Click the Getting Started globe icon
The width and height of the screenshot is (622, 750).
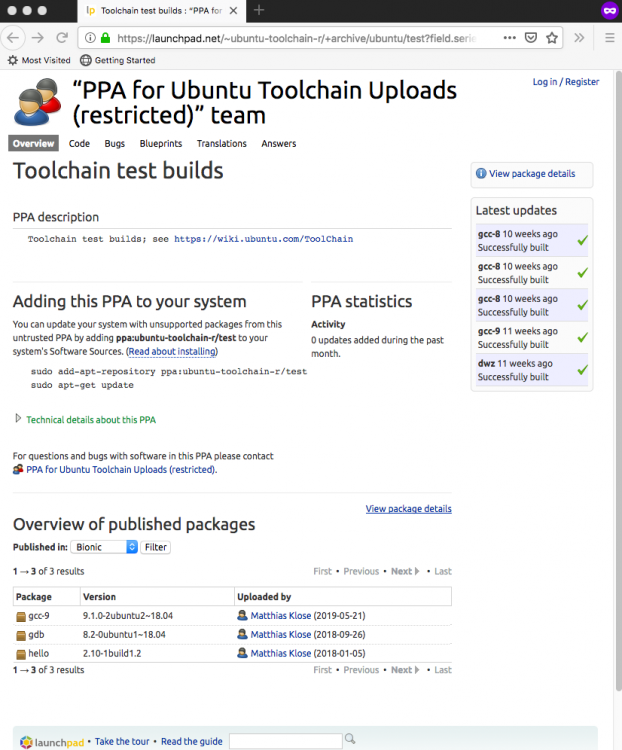tap(86, 60)
